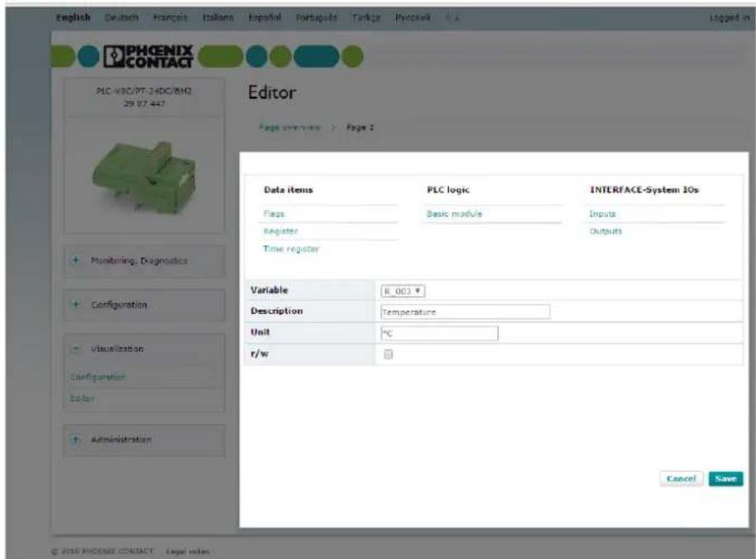Click Administration menu label
Screen dimensions: 756x559
(x=122, y=439)
